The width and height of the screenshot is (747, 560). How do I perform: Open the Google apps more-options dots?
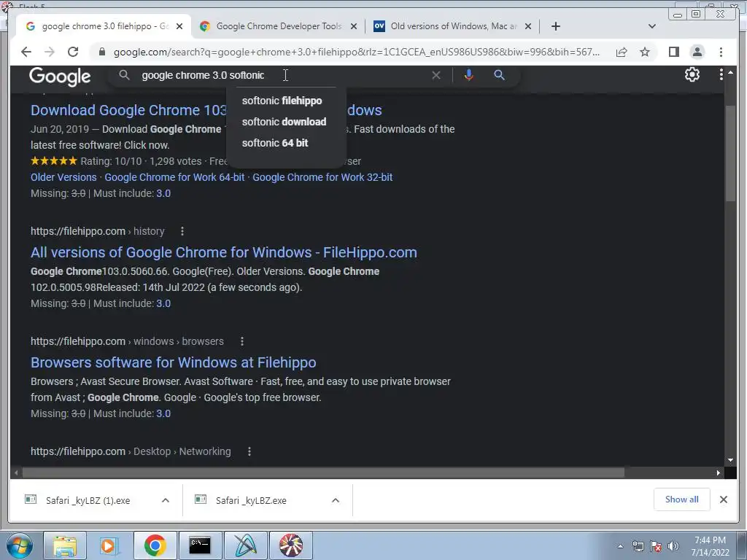click(x=721, y=74)
